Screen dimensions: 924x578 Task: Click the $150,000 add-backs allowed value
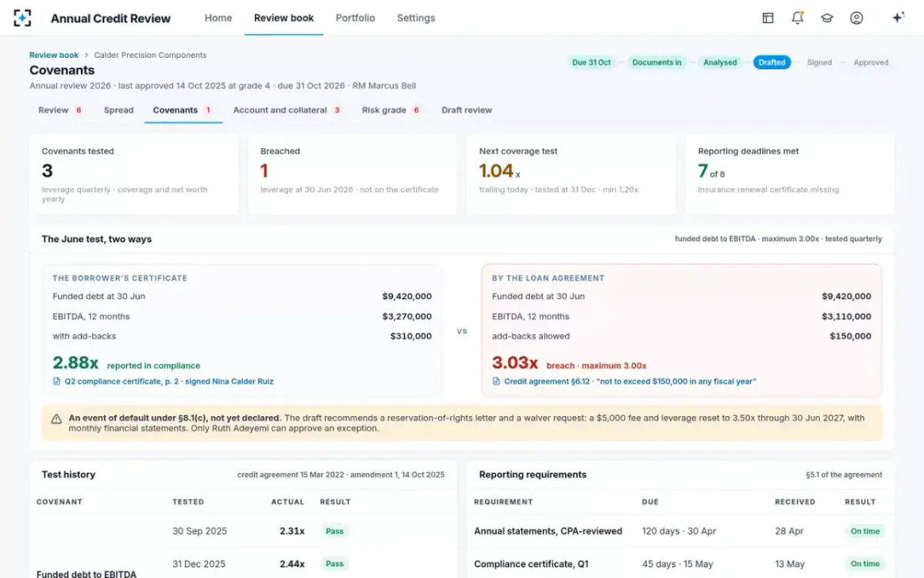coord(851,336)
